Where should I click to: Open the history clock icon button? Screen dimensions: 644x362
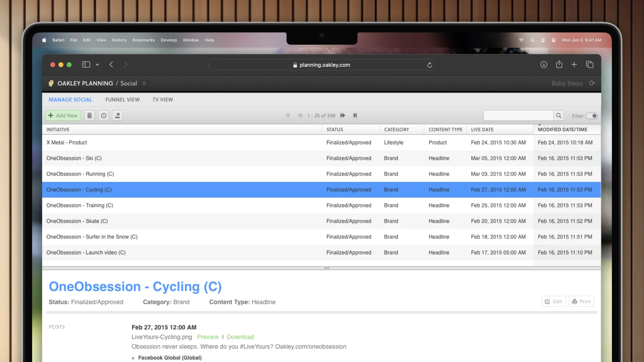click(x=103, y=116)
